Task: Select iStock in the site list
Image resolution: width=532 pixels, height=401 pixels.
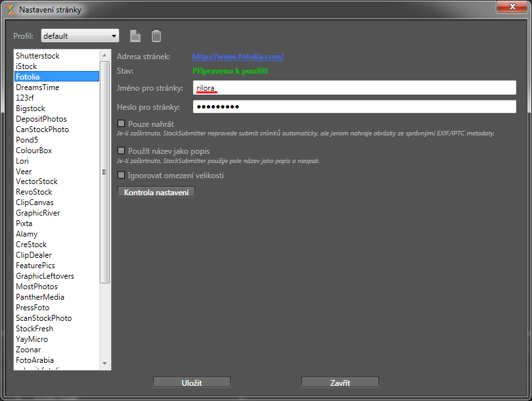Action: (x=56, y=66)
